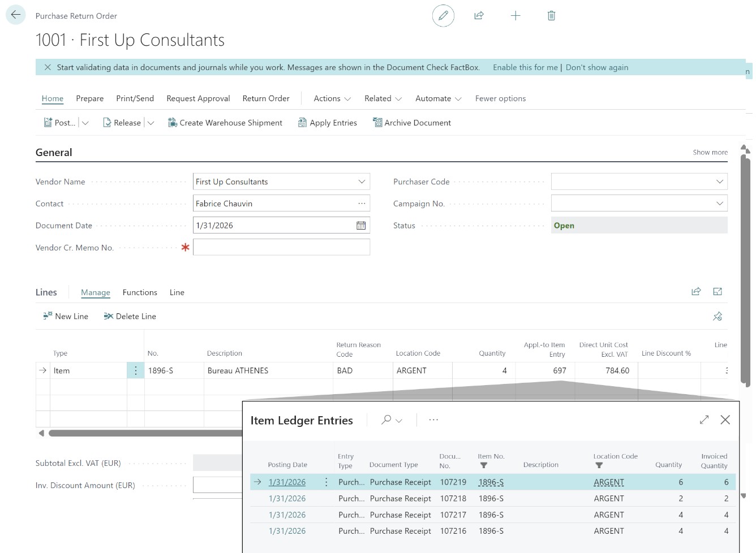
Task: Open the Purchaser Code dropdown
Action: [x=719, y=182]
